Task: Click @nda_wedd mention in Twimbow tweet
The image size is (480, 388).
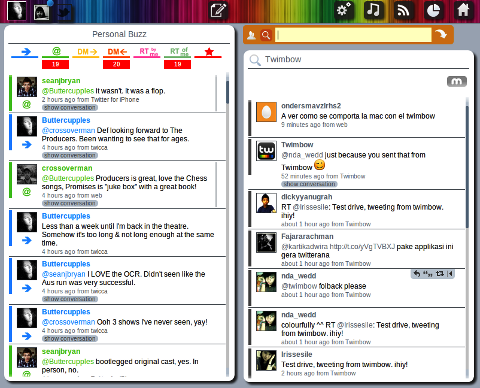Action: 302,155
